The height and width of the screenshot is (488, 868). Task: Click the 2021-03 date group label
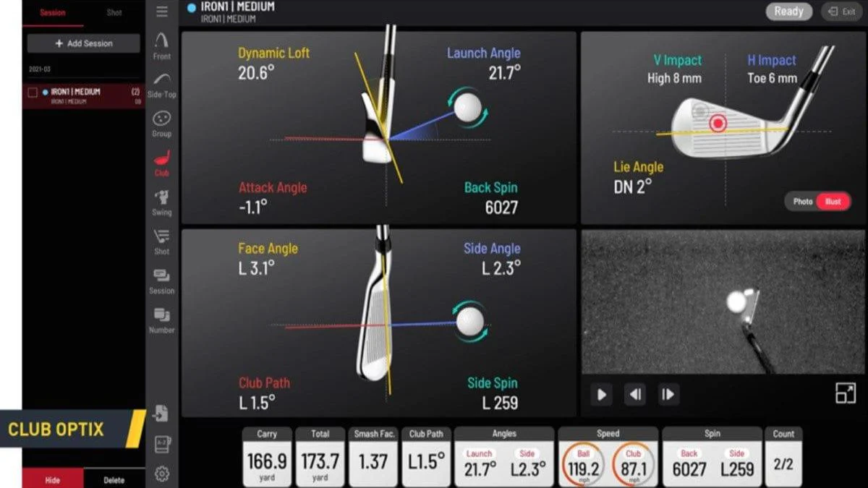click(39, 69)
